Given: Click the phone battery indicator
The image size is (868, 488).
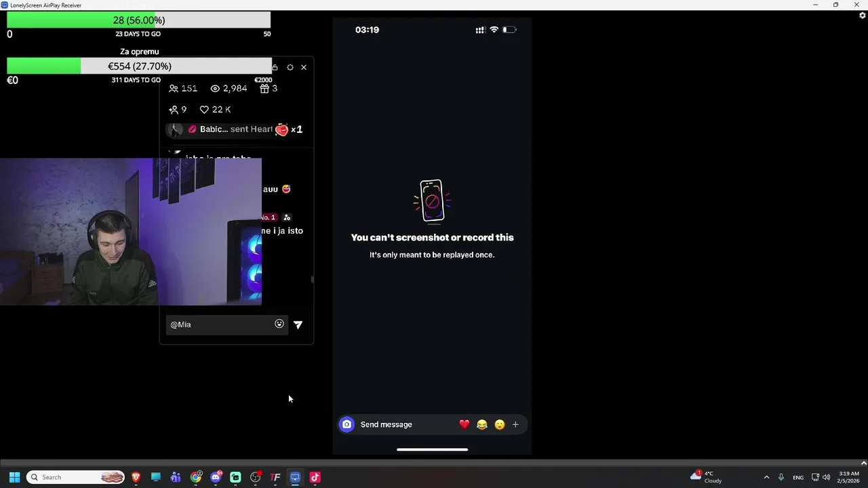Looking at the screenshot, I should (509, 30).
